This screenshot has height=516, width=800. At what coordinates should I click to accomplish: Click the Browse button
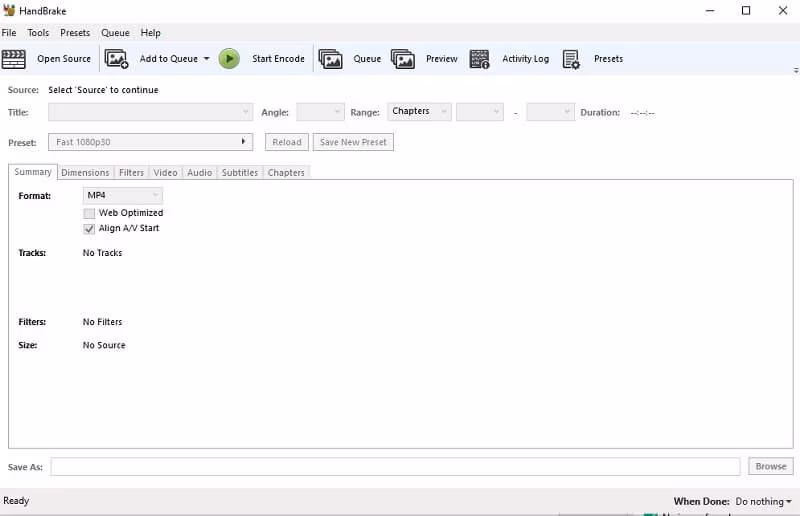click(771, 466)
